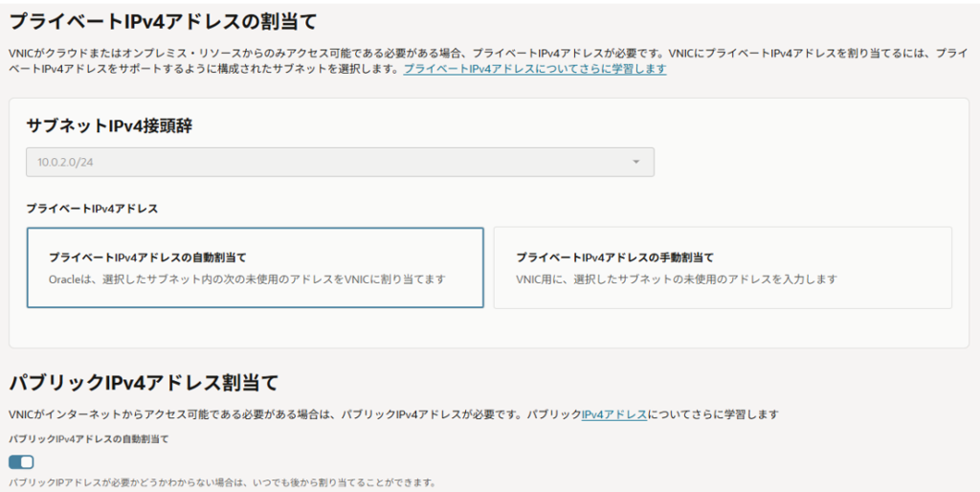This screenshot has height=492, width=980.
Task: Click the 'IPv4アドレス' link in public section
Action: click(614, 414)
